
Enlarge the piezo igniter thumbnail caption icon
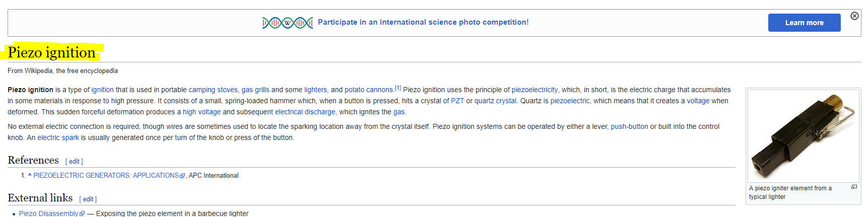point(854,187)
